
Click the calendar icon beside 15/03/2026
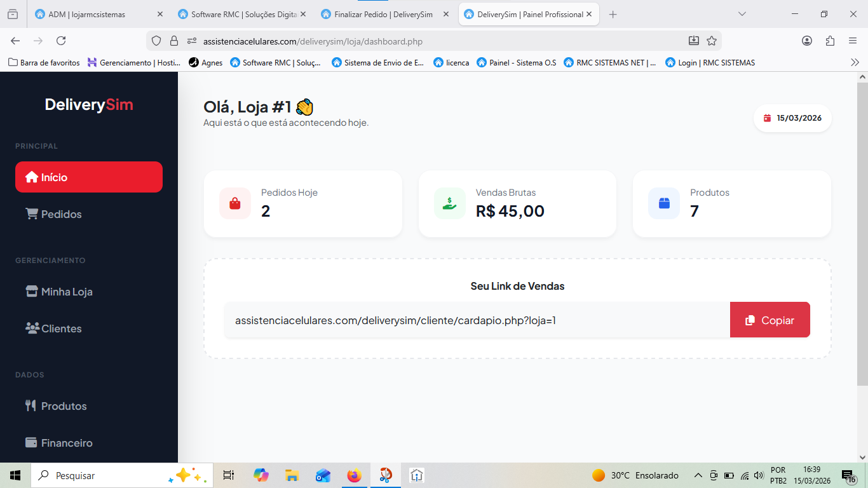[767, 118]
